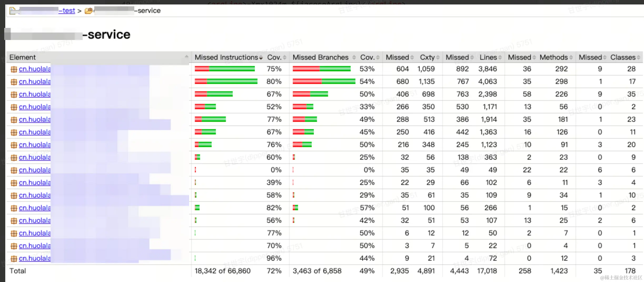Click the package icon in the 0% coverage row

(x=14, y=170)
